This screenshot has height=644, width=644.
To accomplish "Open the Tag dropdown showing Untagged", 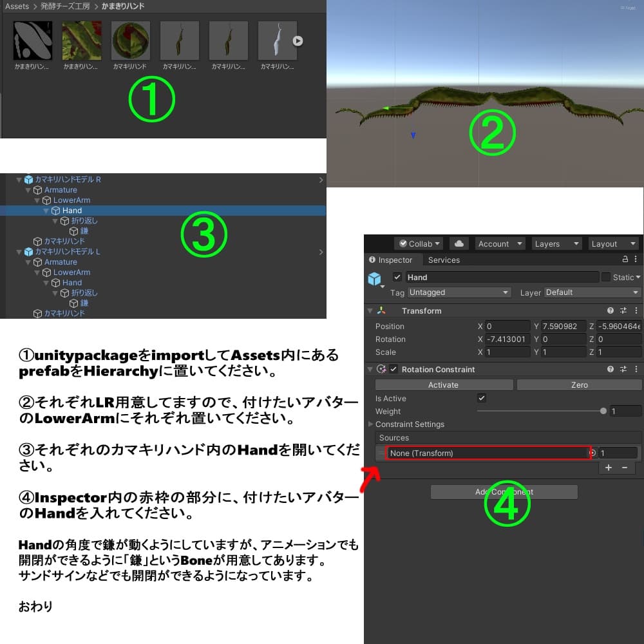I will (459, 292).
